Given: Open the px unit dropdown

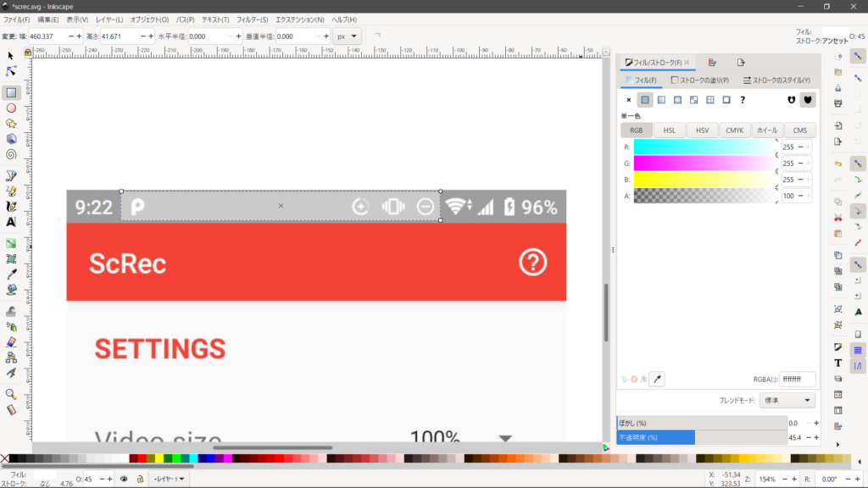Looking at the screenshot, I should pyautogui.click(x=347, y=36).
